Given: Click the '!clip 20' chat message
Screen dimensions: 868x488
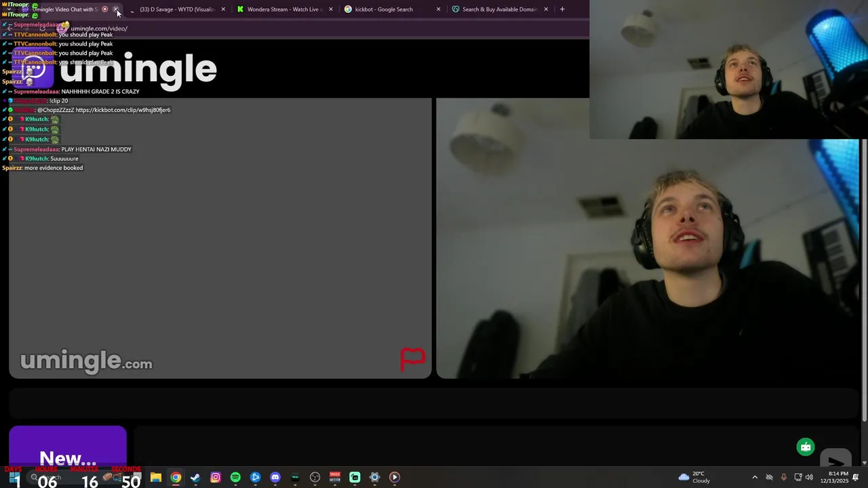Looking at the screenshot, I should 59,101.
